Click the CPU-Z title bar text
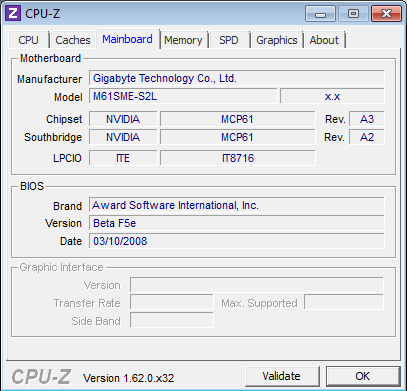This screenshot has width=407, height=391. [x=42, y=14]
